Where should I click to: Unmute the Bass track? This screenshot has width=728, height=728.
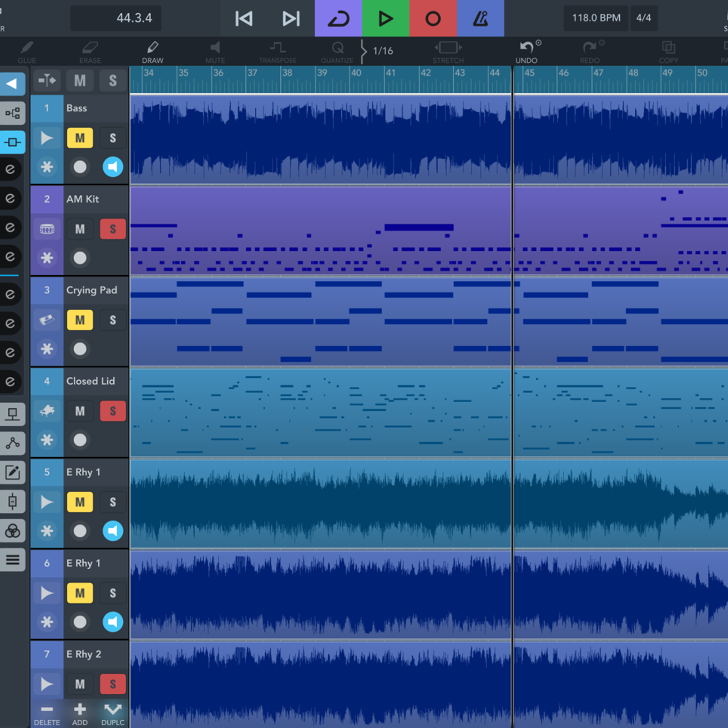(x=80, y=138)
